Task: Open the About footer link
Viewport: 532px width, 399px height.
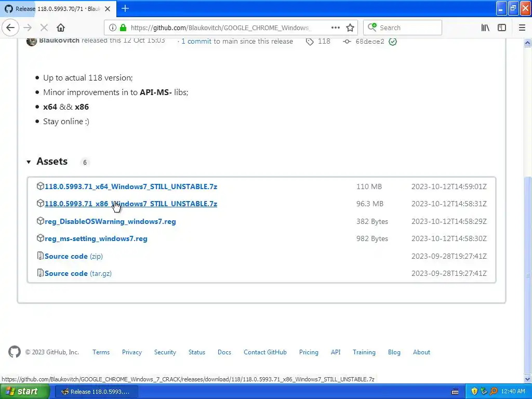Action: [x=421, y=352]
